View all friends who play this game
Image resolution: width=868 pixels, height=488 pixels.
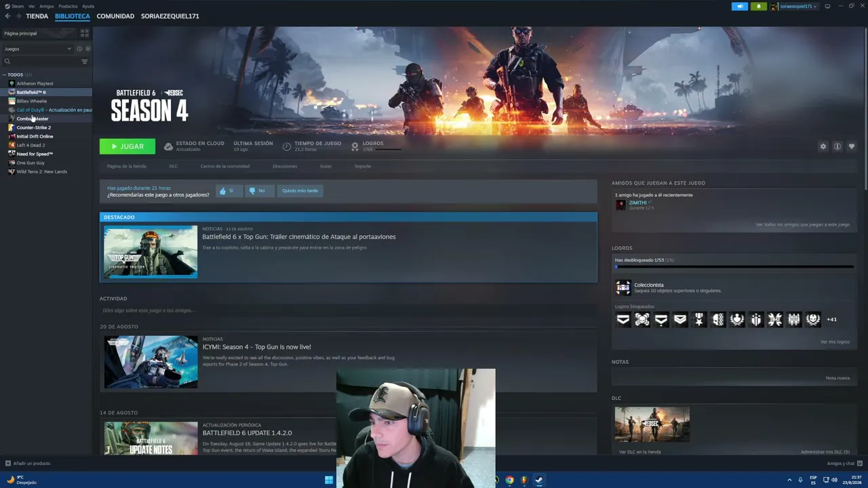pyautogui.click(x=803, y=224)
